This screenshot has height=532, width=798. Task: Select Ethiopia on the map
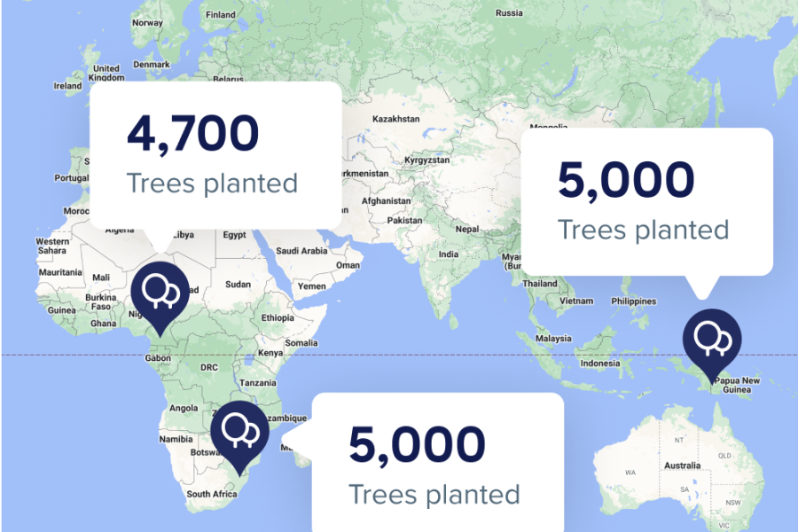coord(278,317)
